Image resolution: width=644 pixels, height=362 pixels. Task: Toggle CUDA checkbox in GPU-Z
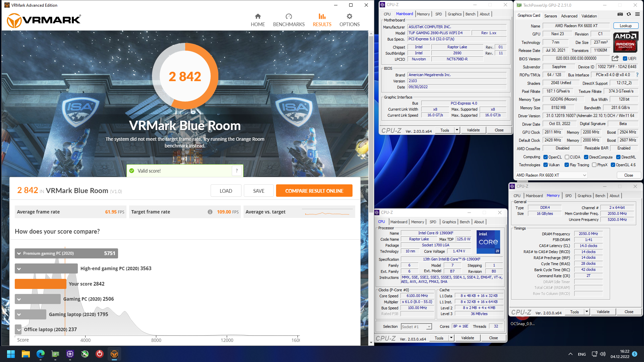tap(567, 157)
